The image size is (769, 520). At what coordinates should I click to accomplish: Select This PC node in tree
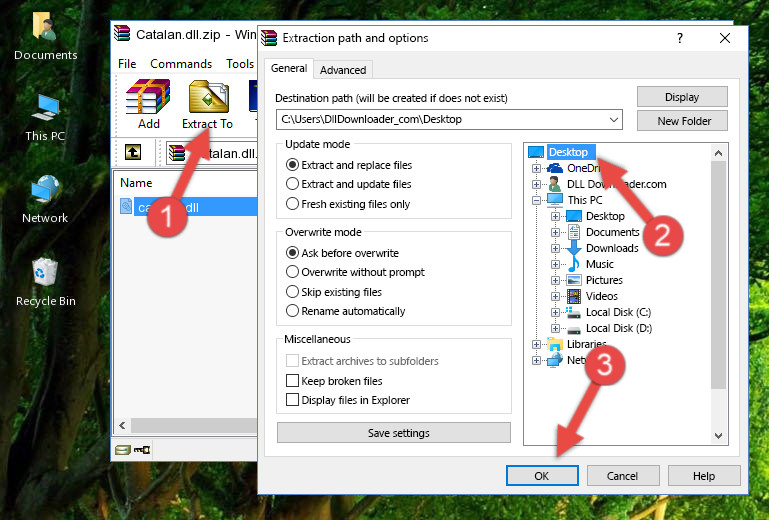click(585, 200)
